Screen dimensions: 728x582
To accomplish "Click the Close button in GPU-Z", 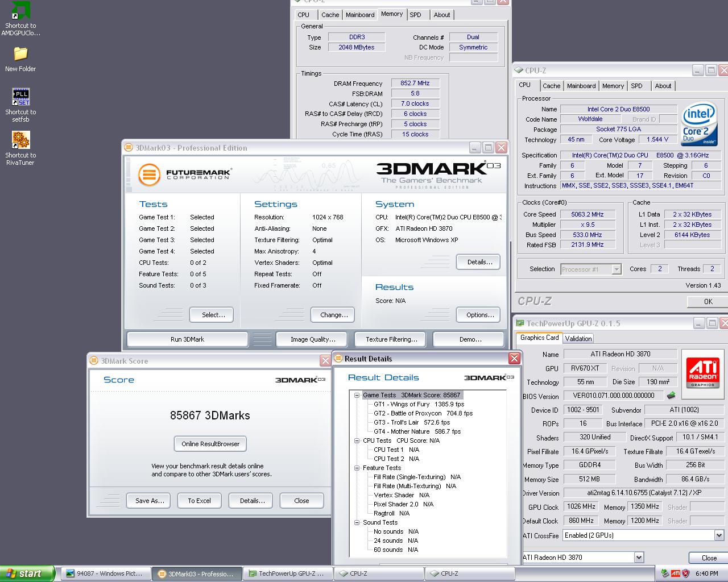I will tap(709, 558).
